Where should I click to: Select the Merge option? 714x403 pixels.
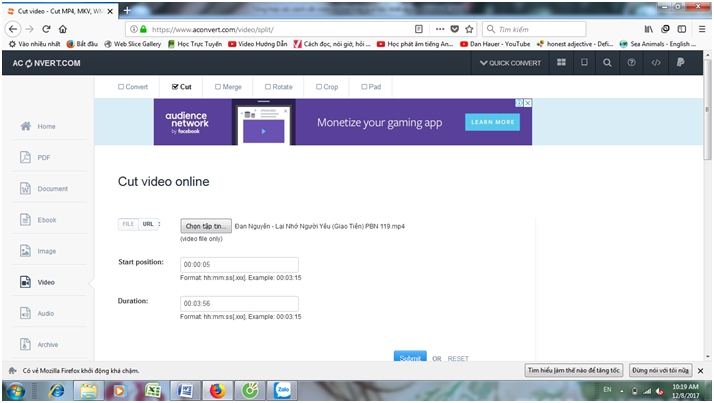pos(227,87)
